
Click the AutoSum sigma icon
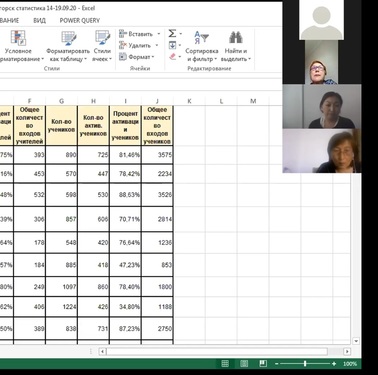pyautogui.click(x=172, y=34)
